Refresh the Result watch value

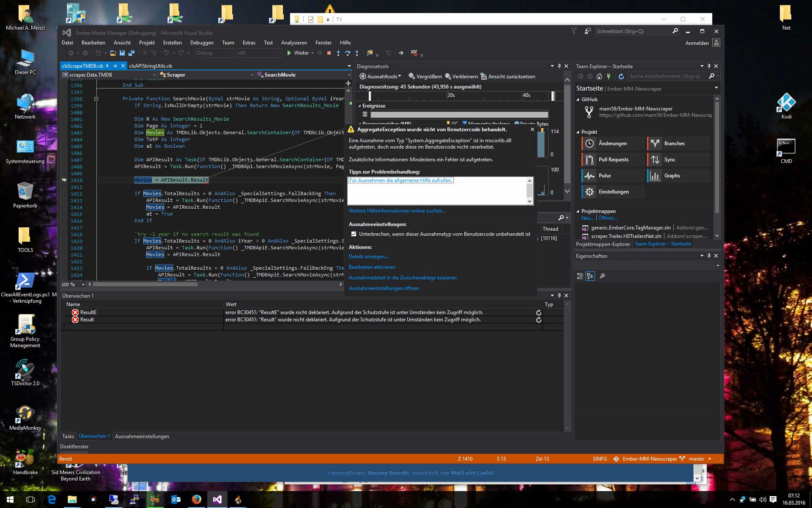pyautogui.click(x=538, y=320)
